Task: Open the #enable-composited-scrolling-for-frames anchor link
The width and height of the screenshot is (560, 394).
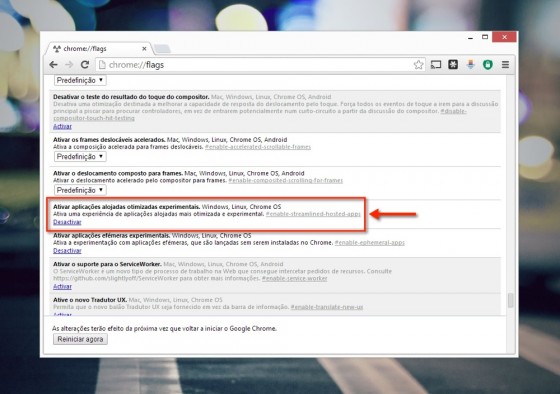Action: click(x=285, y=180)
